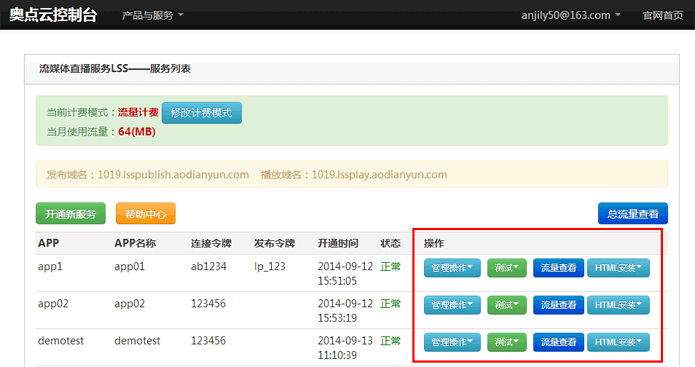This screenshot has height=367, width=695.
Task: Expand 测试 dropdown for app1
Action: (507, 268)
